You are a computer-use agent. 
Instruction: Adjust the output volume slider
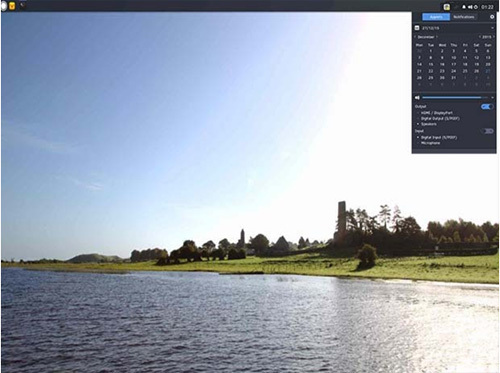[x=456, y=97]
